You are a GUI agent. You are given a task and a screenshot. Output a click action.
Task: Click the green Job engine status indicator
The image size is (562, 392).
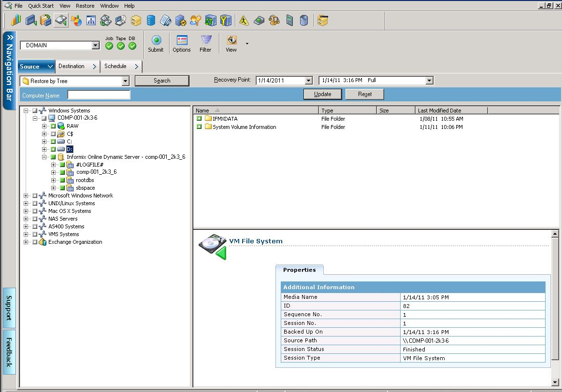[x=109, y=46]
